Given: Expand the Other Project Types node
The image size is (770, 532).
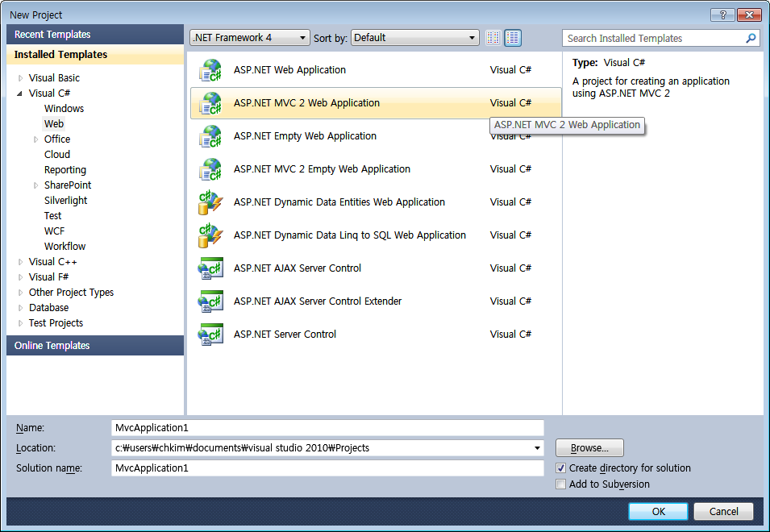Looking at the screenshot, I should 20,293.
